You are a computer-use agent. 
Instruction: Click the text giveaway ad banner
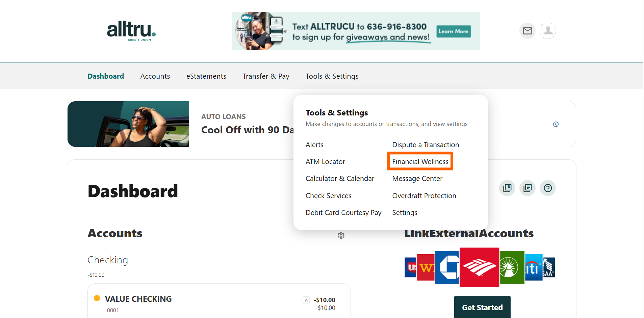(356, 31)
